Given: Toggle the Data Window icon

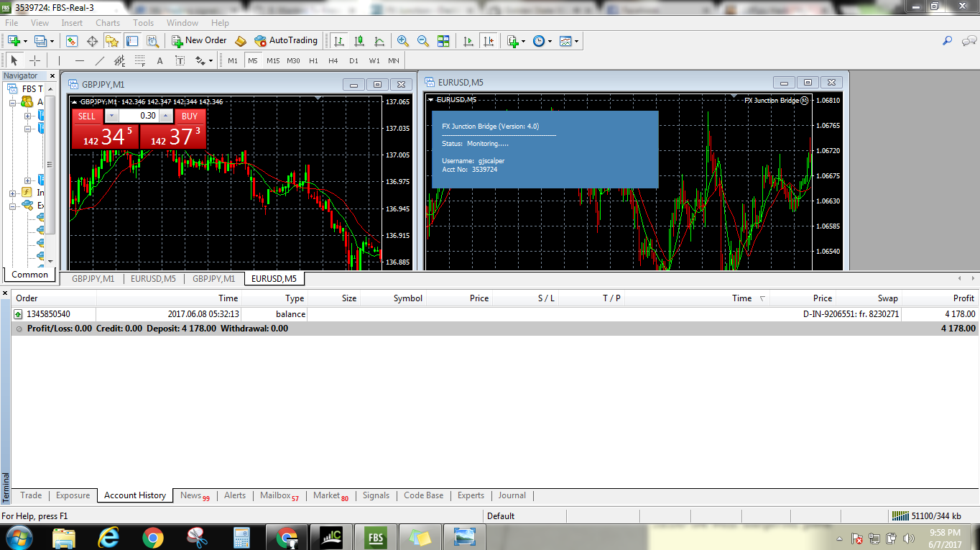Looking at the screenshot, I should [x=92, y=41].
